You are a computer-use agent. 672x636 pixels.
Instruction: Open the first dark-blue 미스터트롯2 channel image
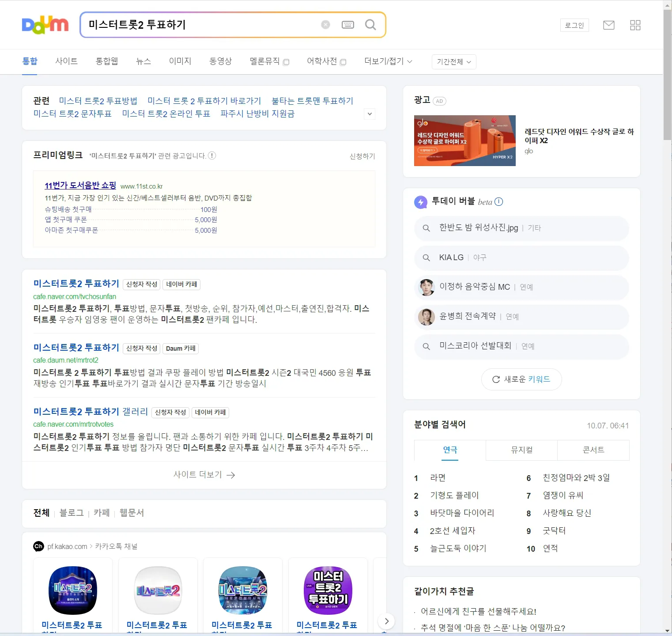point(73,591)
